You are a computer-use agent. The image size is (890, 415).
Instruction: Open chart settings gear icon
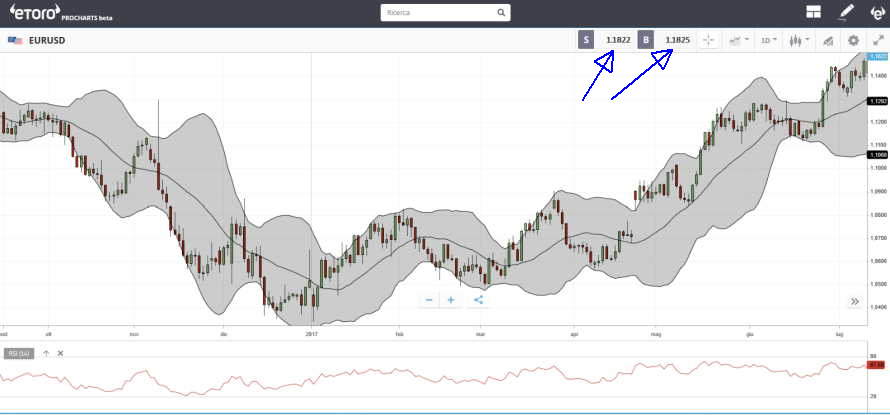tap(853, 40)
